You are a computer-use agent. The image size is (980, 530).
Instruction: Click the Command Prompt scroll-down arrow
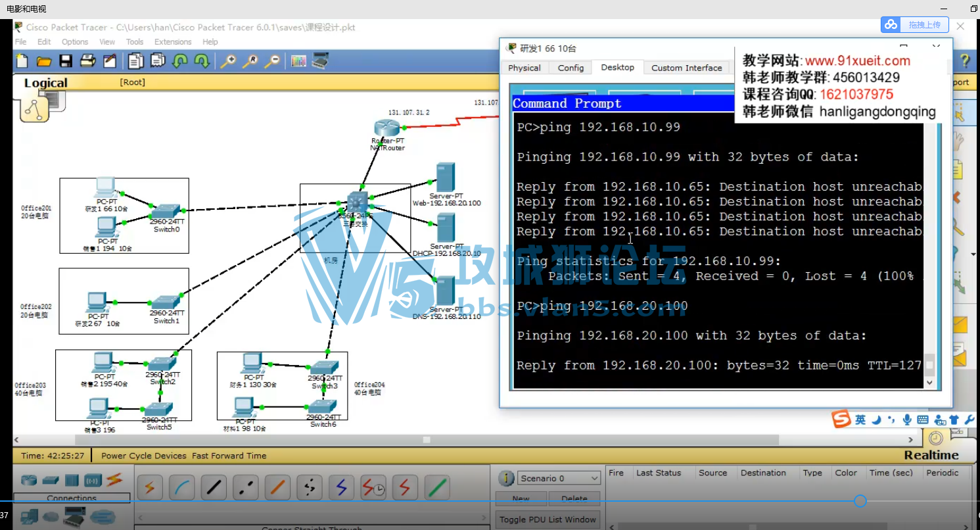point(929,382)
